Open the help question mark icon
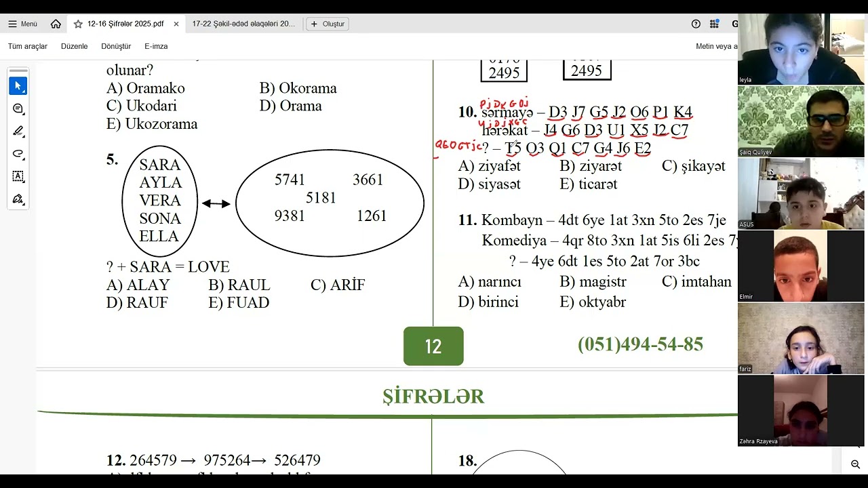The image size is (868, 488). pos(696,24)
